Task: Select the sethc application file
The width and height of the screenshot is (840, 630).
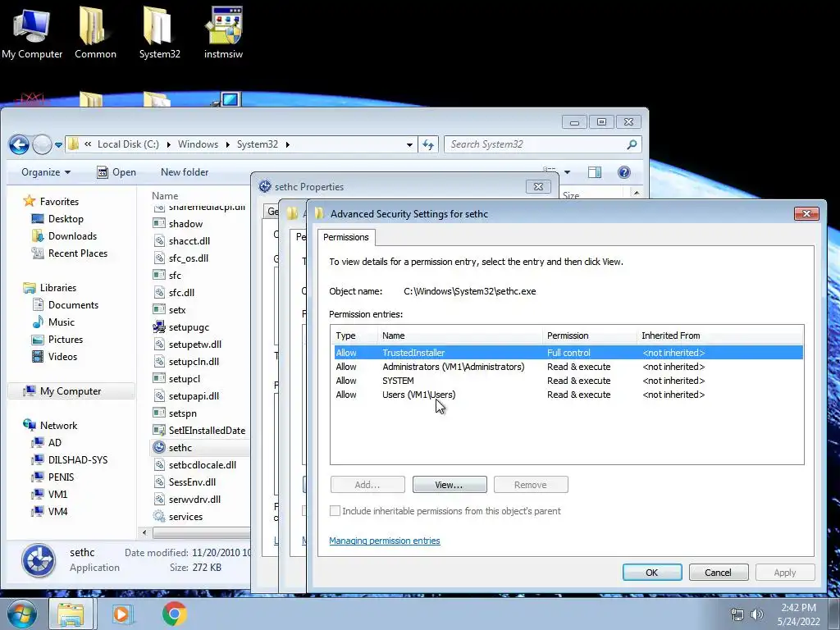Action: (x=180, y=448)
